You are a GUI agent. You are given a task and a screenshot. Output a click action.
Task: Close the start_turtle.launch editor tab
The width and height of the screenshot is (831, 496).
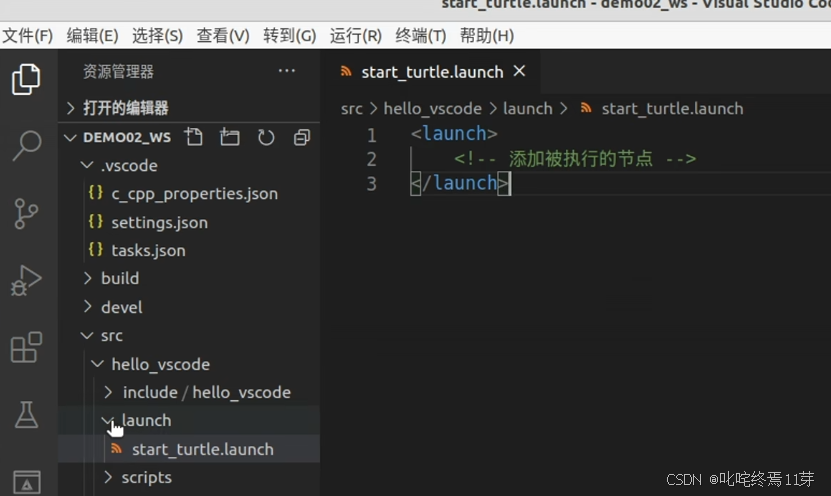click(519, 71)
